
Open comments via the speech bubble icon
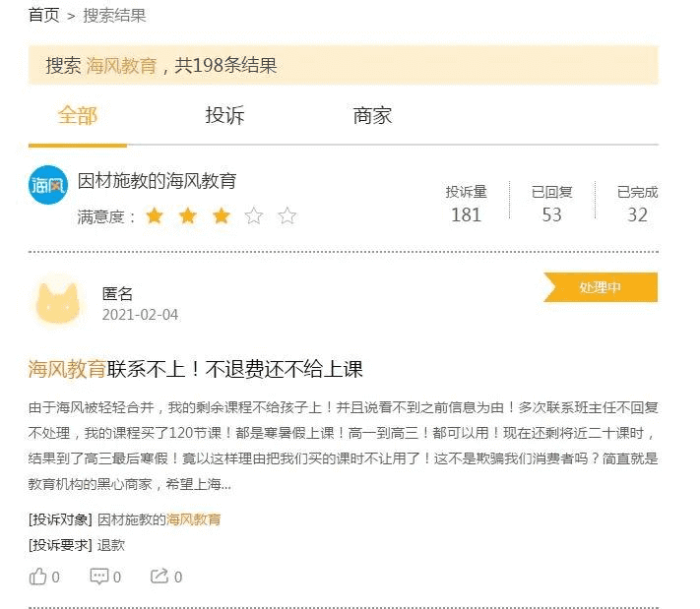99,577
